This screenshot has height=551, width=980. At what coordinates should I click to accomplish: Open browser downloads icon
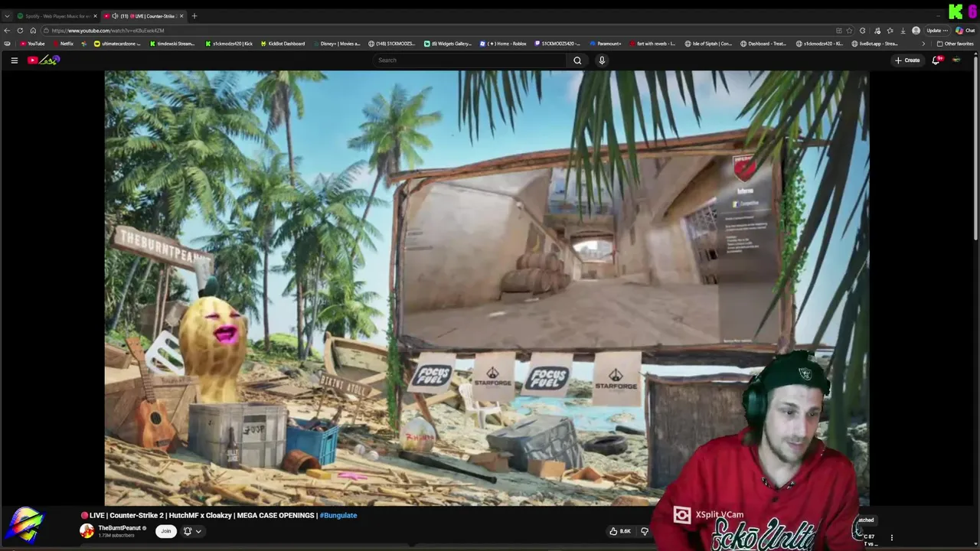(903, 31)
